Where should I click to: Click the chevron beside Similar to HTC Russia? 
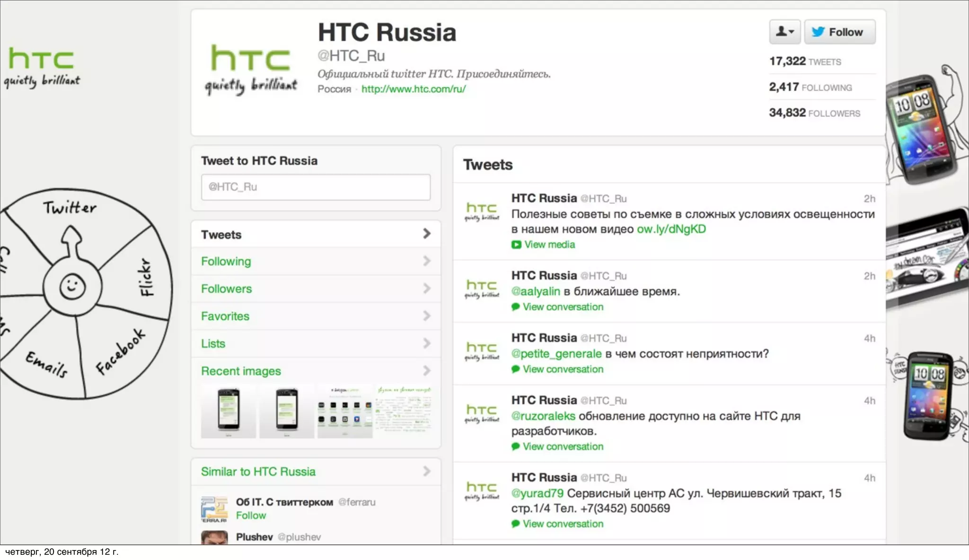click(x=427, y=472)
